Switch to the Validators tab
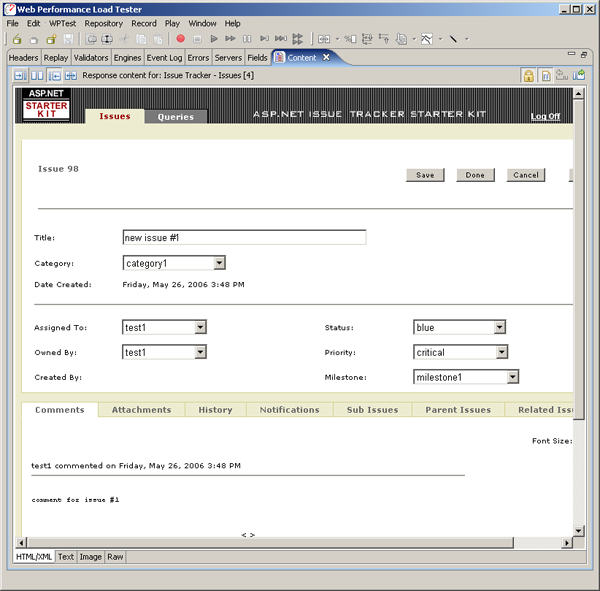600x591 pixels. tap(91, 58)
